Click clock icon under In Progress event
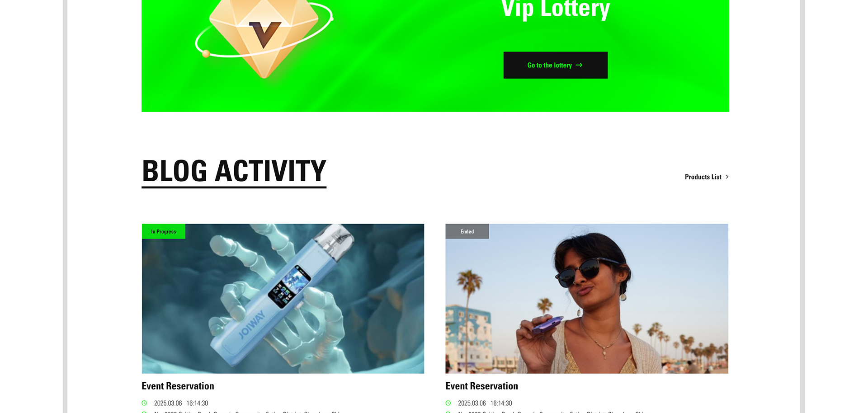Viewport: 868px width, 413px height. pos(144,403)
